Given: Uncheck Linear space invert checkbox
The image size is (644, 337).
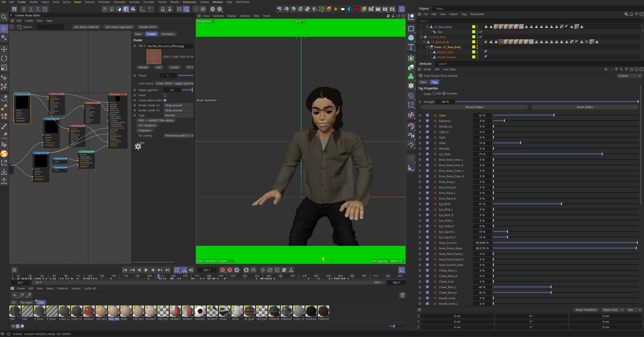Looking at the screenshot, I should click(x=165, y=100).
